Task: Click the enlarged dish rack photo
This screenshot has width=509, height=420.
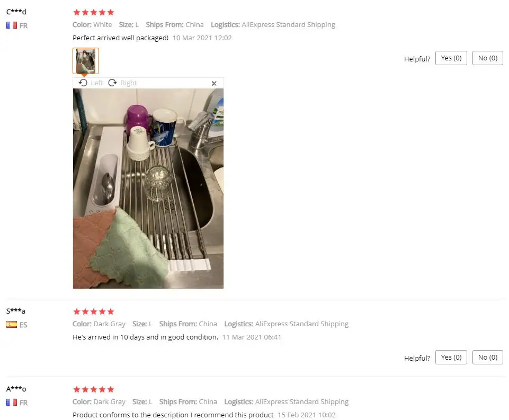Action: 148,189
